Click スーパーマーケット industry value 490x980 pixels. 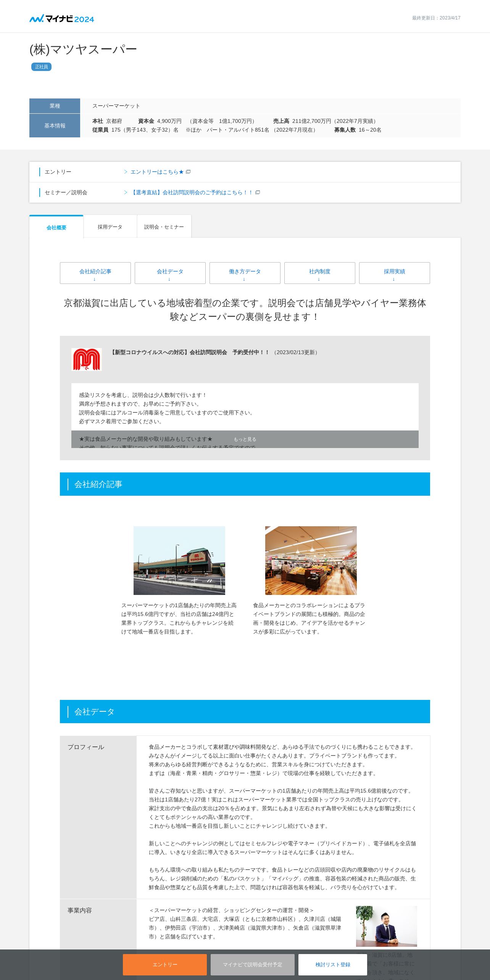click(116, 106)
